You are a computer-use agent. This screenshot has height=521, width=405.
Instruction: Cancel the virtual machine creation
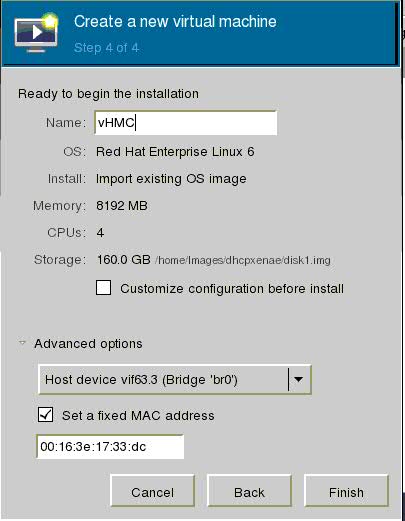[x=152, y=492]
